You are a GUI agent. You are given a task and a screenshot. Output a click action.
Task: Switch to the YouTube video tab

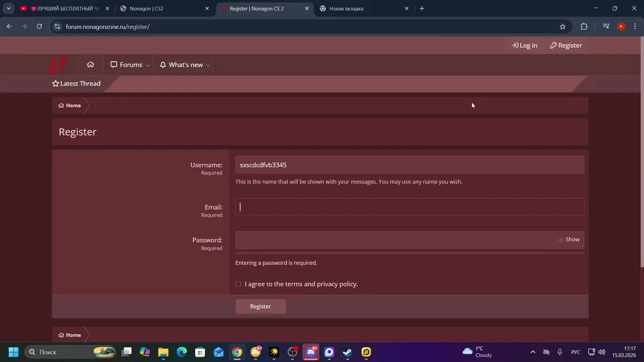coord(64,9)
